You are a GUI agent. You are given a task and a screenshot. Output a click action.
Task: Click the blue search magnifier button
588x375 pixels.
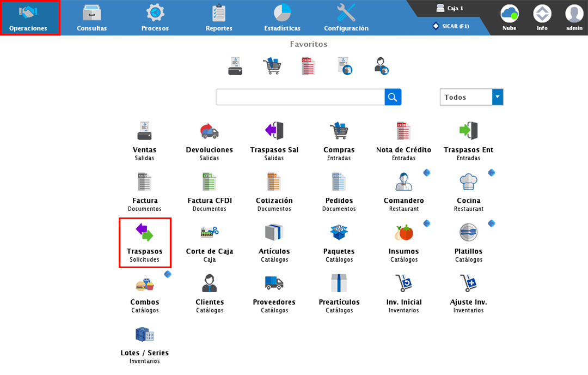point(393,97)
